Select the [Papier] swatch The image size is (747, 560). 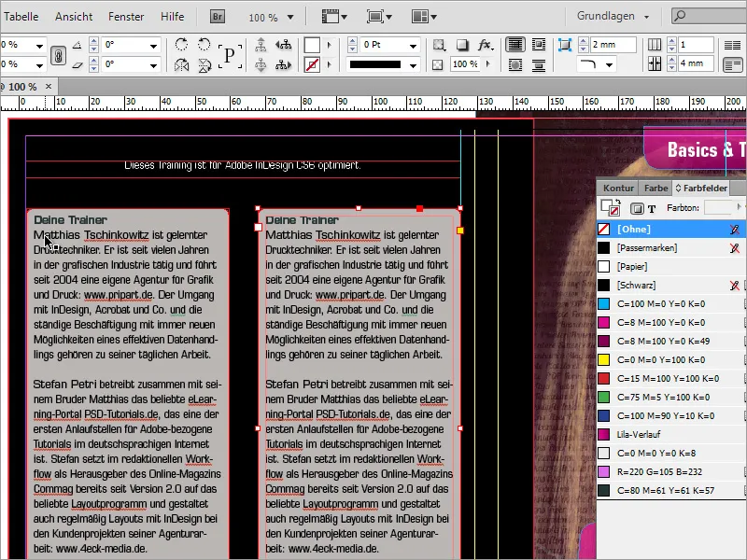(671, 267)
